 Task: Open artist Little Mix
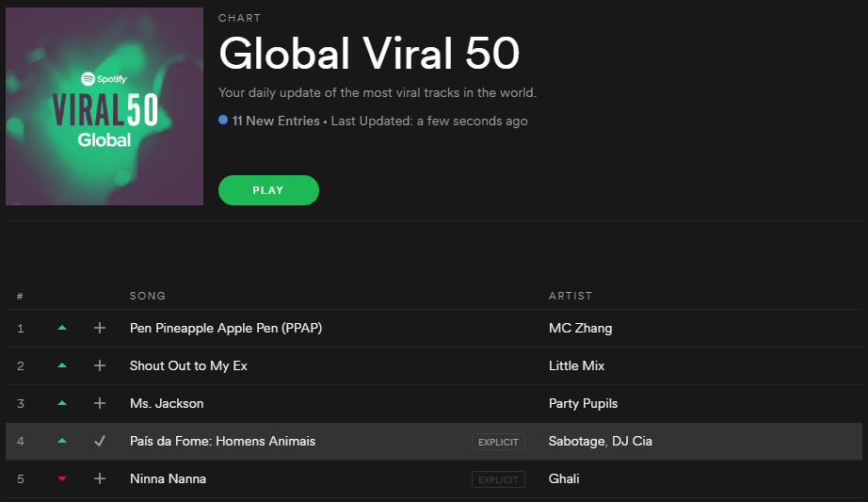[576, 365]
